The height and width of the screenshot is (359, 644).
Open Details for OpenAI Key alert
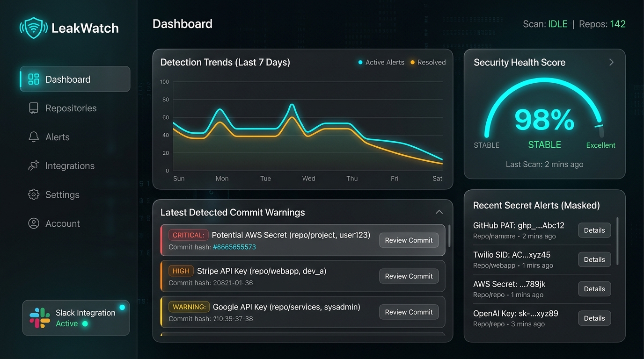pyautogui.click(x=594, y=318)
